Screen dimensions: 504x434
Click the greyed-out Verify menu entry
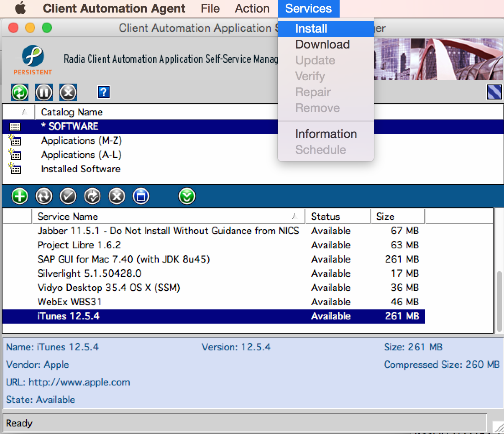coord(326,76)
